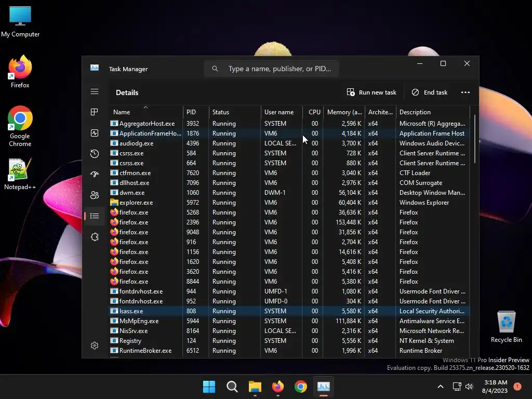Select the dllhost.exe process
The height and width of the screenshot is (399, 532).
289,182
